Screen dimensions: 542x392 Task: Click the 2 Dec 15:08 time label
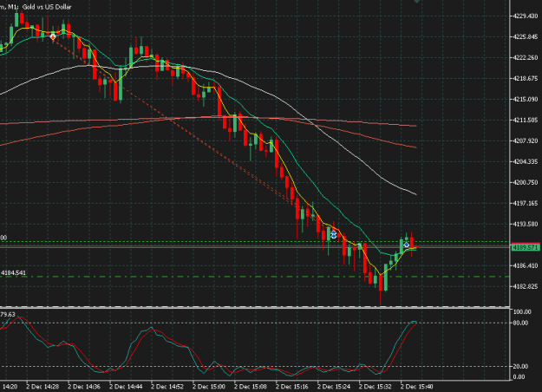click(x=251, y=386)
